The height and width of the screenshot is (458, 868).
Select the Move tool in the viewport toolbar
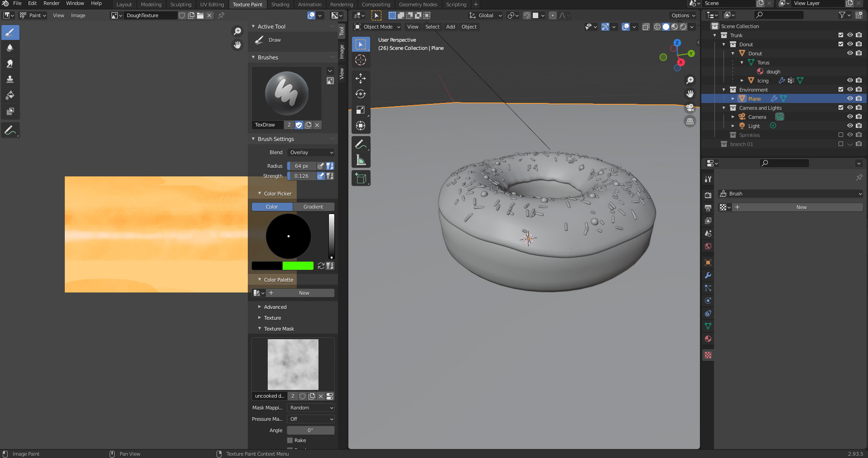(x=361, y=78)
